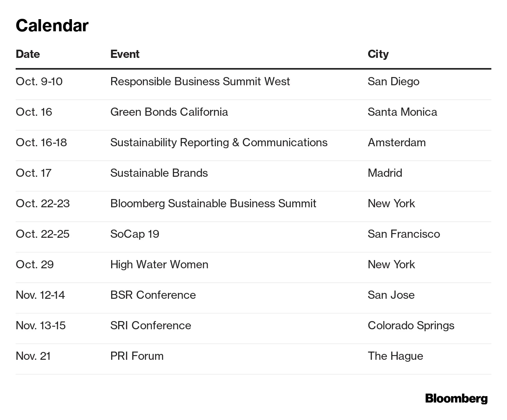
Task: Click the High Water Women event
Action: [159, 264]
